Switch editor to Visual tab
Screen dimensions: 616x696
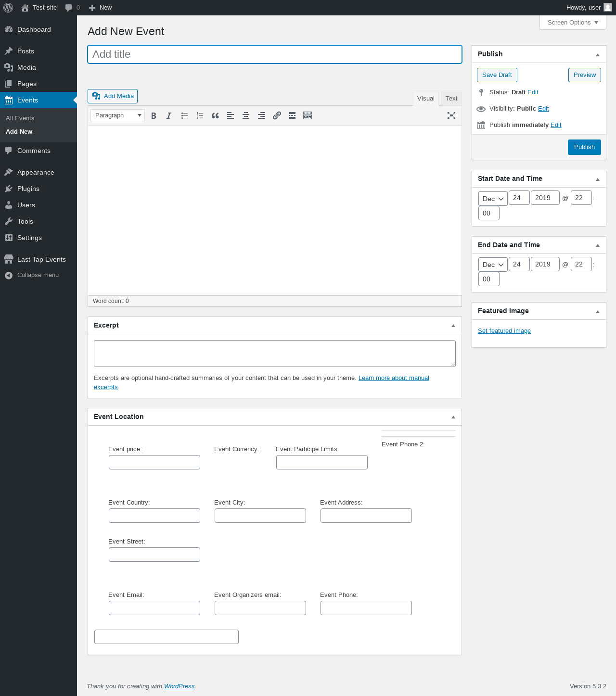(426, 99)
